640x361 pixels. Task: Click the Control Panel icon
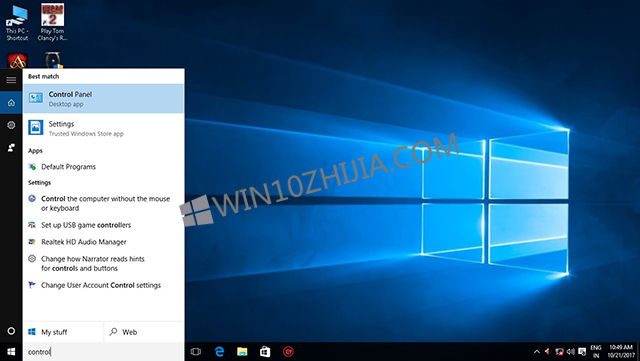[x=36, y=98]
